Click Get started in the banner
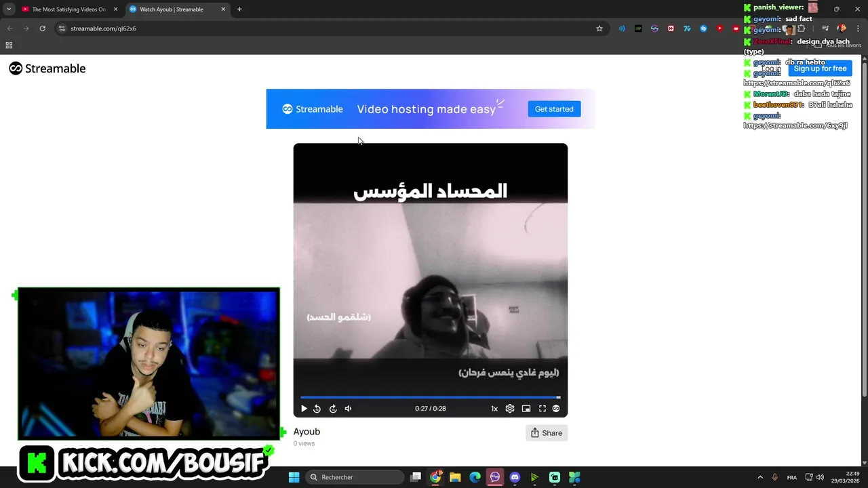868x488 pixels. tap(554, 109)
